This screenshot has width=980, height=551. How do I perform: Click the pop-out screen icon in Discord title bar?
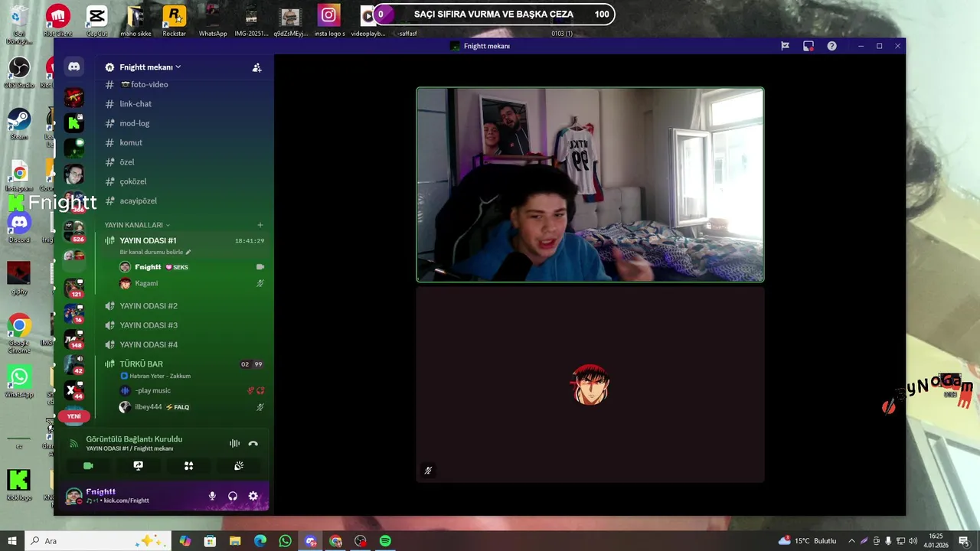pyautogui.click(x=808, y=46)
